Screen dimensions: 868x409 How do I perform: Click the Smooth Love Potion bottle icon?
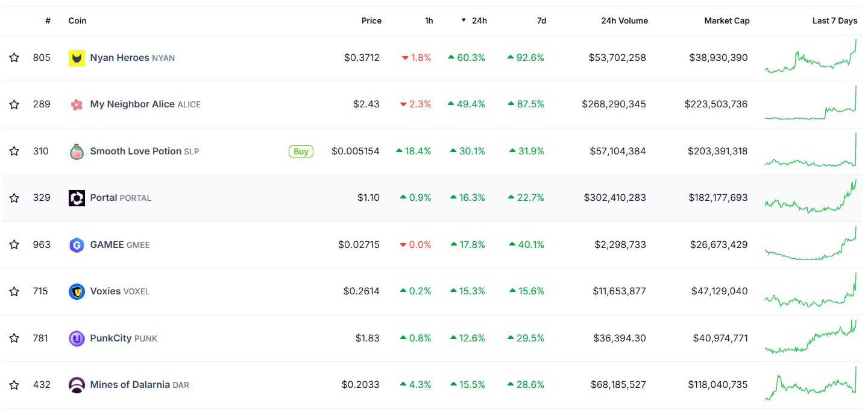pos(77,151)
